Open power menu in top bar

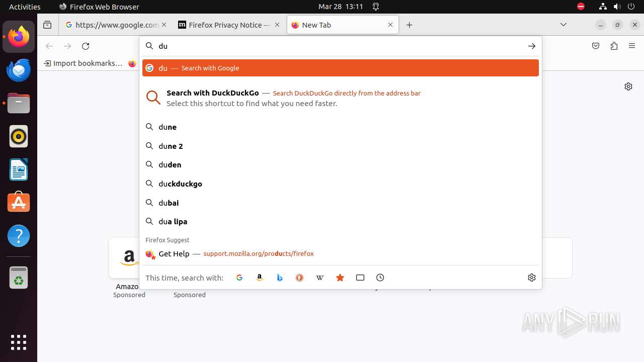[631, 7]
